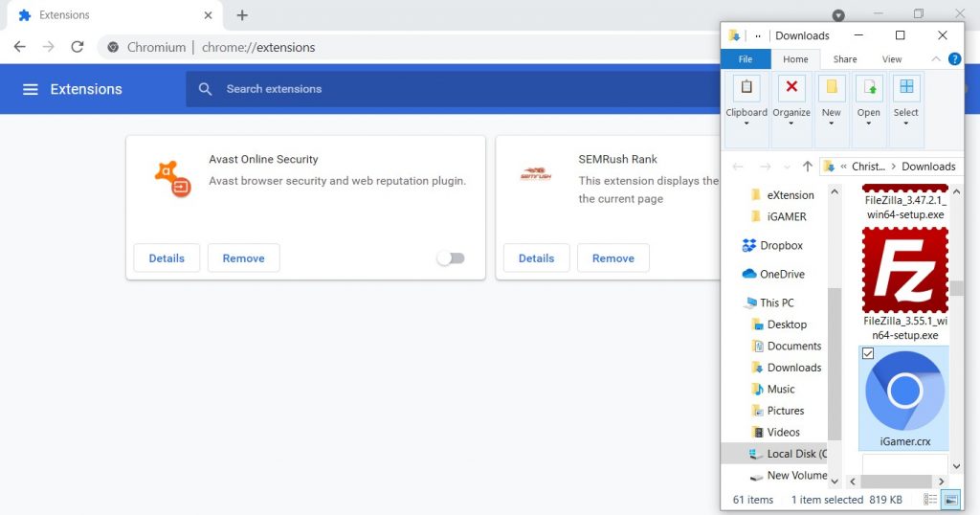Close the Extensions browser tab
980x515 pixels.
pos(208,15)
